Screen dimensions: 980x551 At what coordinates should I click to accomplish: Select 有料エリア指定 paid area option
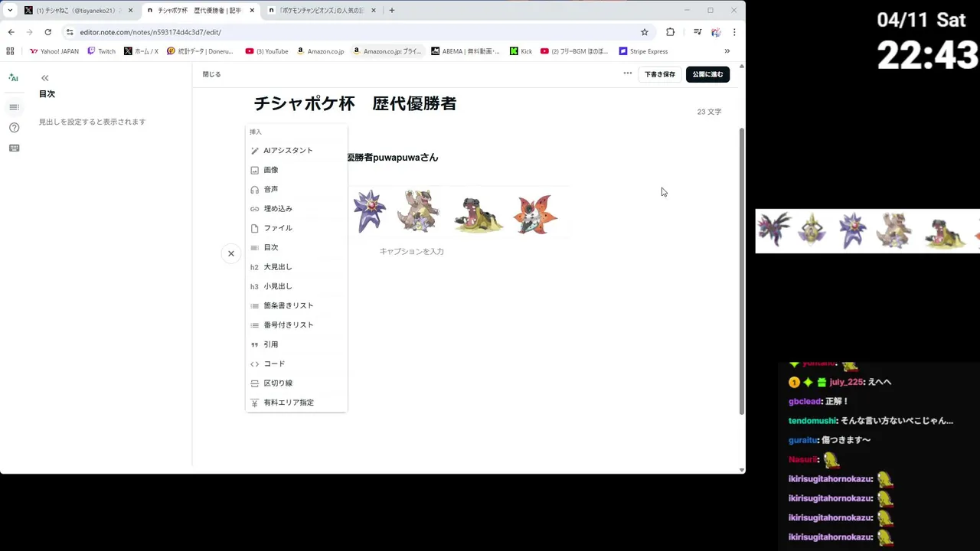(x=296, y=403)
